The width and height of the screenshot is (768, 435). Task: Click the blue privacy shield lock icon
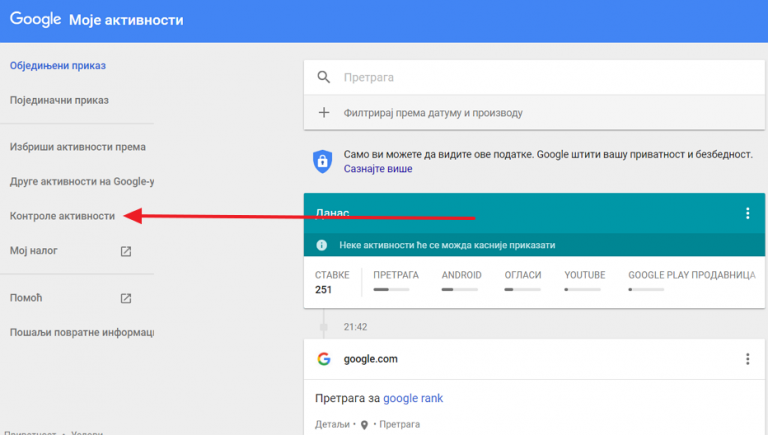point(322,161)
